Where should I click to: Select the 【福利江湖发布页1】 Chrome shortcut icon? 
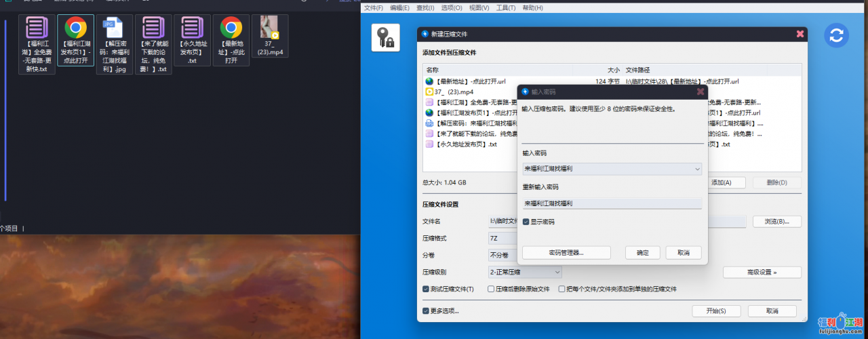(75, 29)
